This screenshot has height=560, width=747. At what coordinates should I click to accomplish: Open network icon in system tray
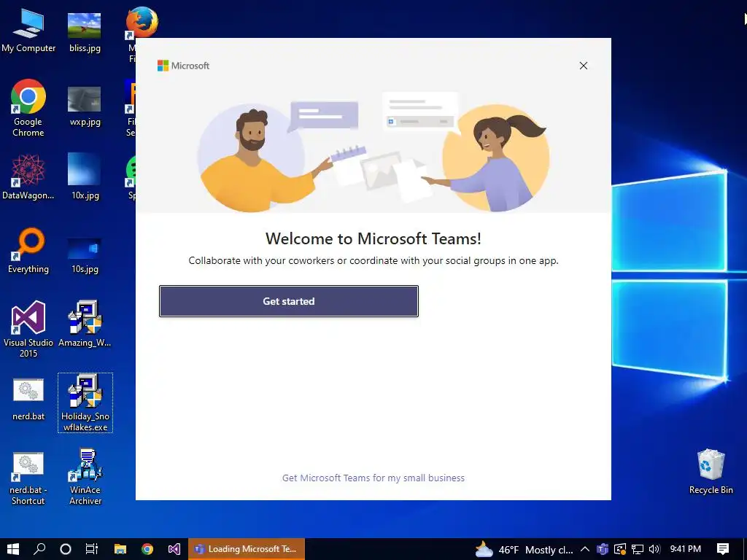(x=638, y=550)
